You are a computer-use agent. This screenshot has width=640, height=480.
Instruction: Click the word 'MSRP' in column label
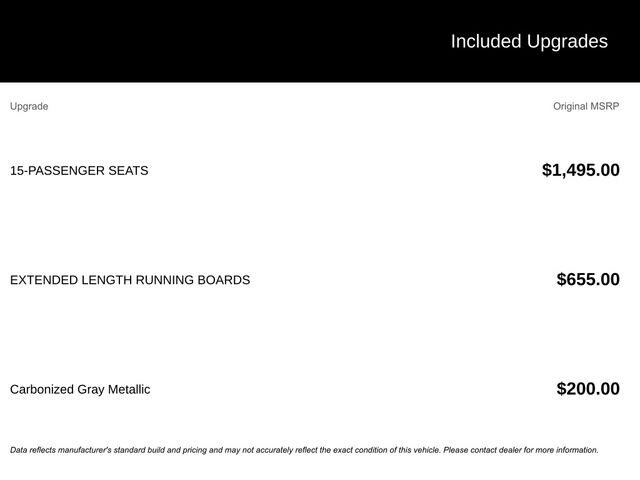coord(603,106)
